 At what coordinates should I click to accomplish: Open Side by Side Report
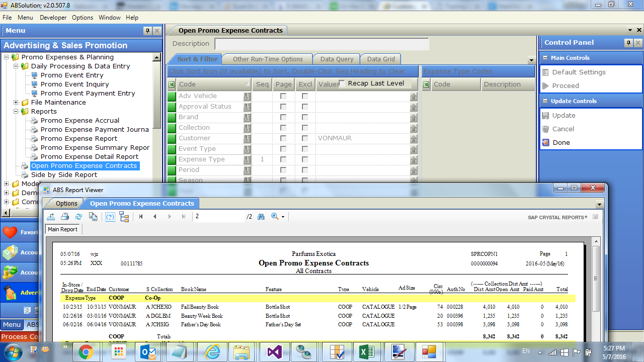click(64, 175)
